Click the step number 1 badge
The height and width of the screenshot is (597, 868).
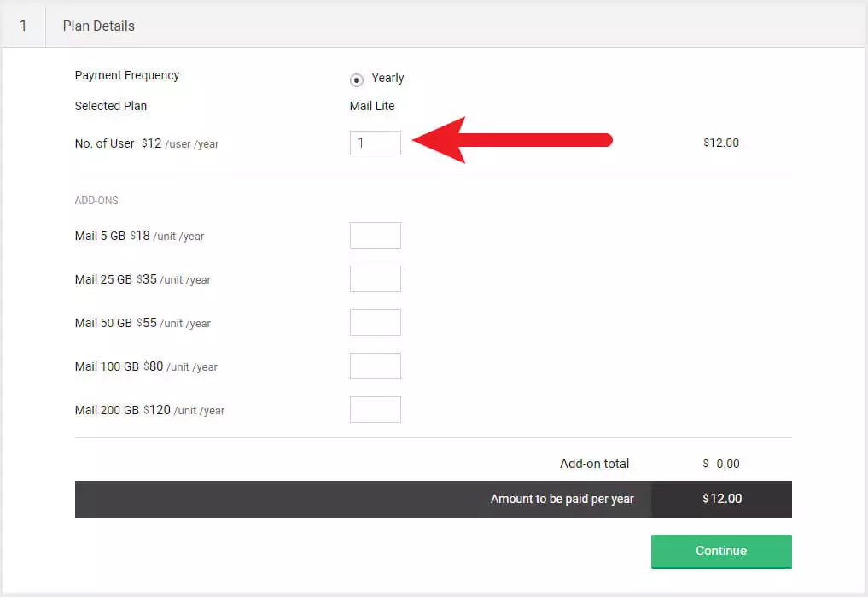pyautogui.click(x=23, y=26)
